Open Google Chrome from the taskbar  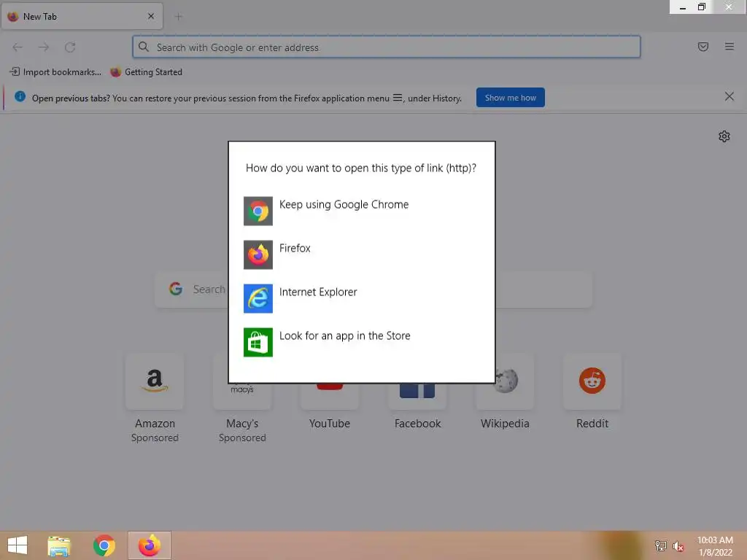click(104, 545)
